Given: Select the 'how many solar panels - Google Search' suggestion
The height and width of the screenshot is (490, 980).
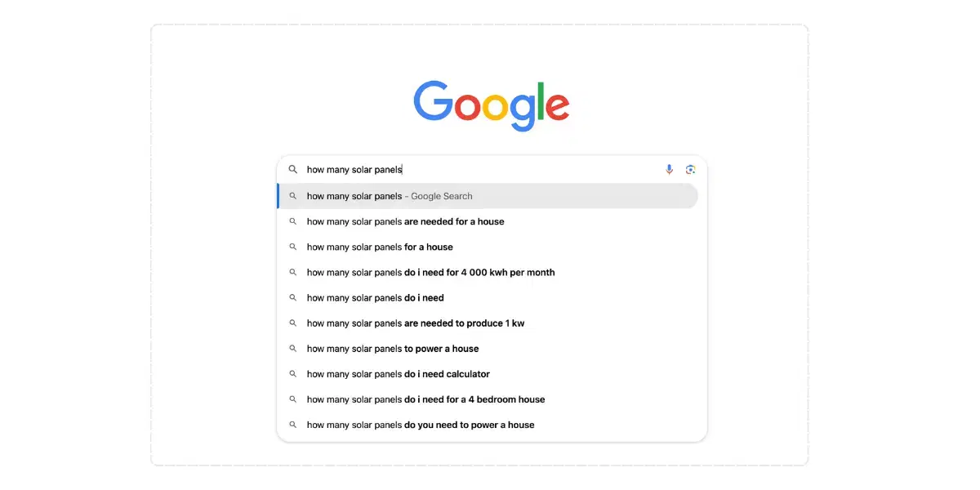Looking at the screenshot, I should (389, 196).
